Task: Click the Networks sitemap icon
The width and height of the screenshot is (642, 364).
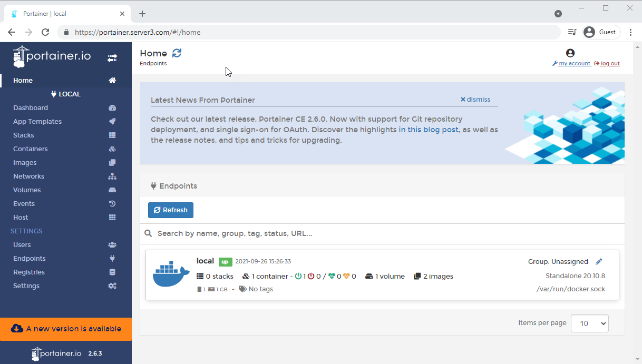Action: 112,176
